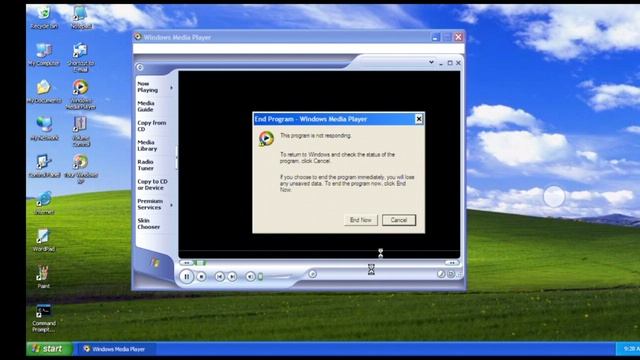The width and height of the screenshot is (640, 360).
Task: Open the playlist dropdown arrow in the player
Action: (431, 62)
